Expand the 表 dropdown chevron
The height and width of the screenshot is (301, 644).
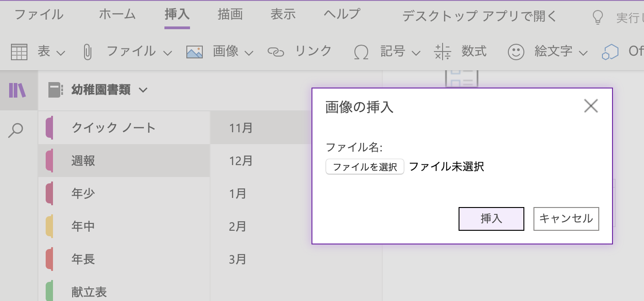click(x=61, y=52)
